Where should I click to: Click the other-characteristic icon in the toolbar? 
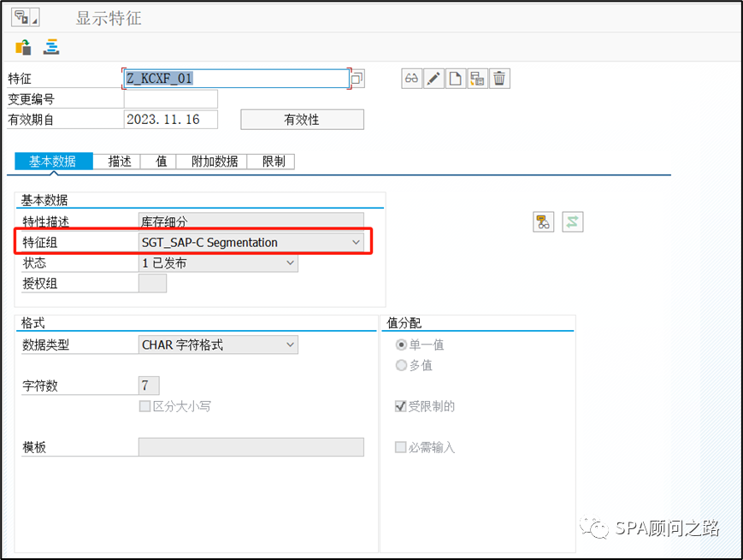[x=23, y=47]
